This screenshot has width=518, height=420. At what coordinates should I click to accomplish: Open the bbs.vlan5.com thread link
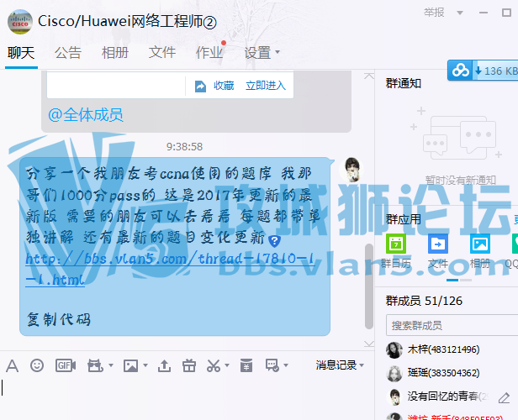click(x=170, y=269)
